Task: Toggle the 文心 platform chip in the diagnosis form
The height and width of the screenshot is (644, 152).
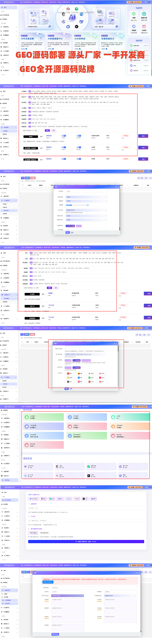Action: 68,499
